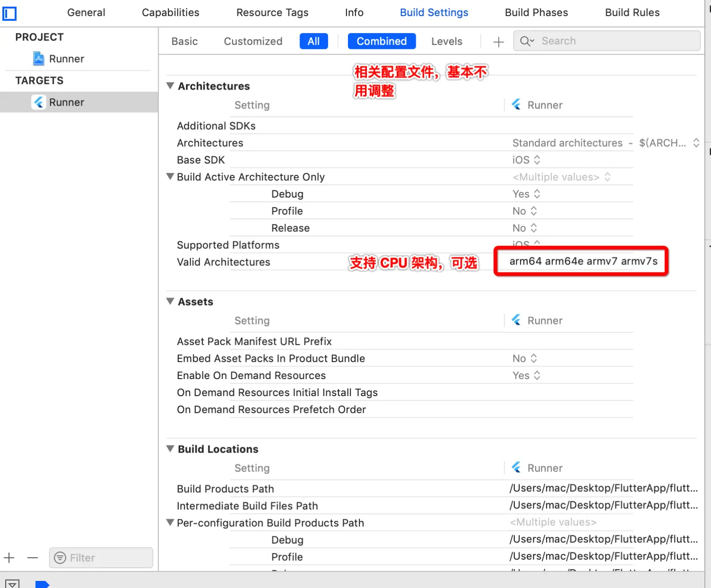The height and width of the screenshot is (588, 711).
Task: Open Build Active Architecture Multiple values dropdown
Action: 562,177
